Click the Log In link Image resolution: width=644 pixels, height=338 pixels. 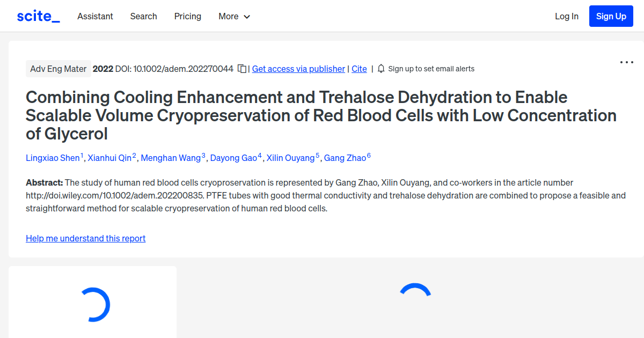point(566,16)
